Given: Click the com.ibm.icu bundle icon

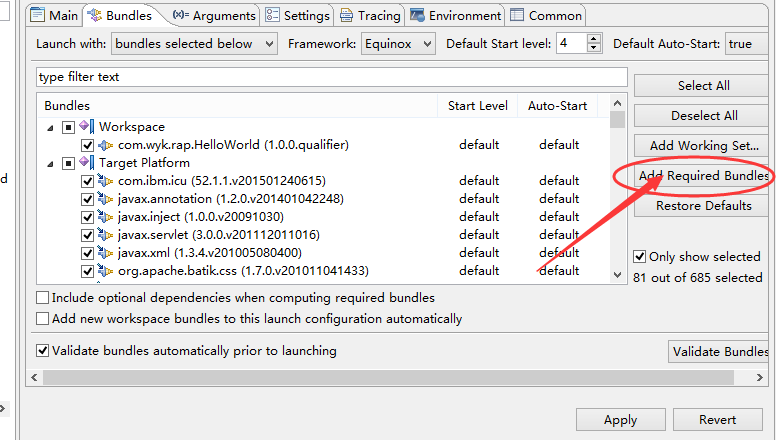Looking at the screenshot, I should coord(105,181).
